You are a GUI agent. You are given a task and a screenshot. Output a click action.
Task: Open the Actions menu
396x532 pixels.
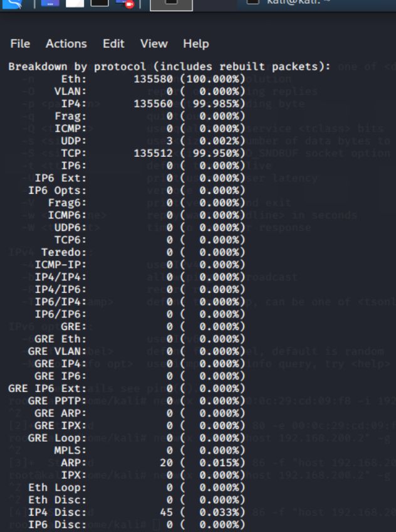coord(66,44)
